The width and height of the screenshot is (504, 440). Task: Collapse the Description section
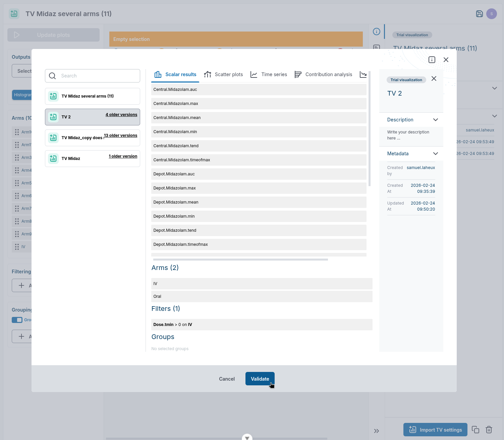coord(436,120)
